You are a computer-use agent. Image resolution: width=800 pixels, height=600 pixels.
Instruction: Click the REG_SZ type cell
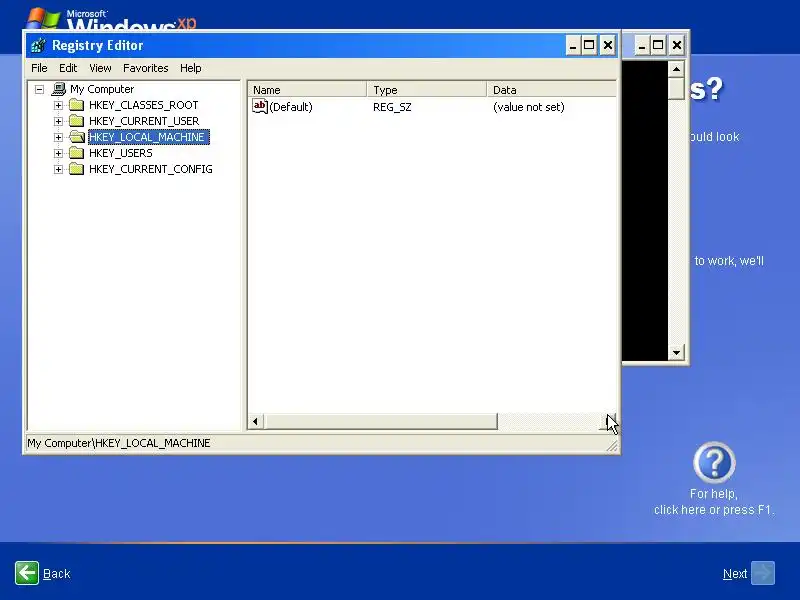point(392,107)
